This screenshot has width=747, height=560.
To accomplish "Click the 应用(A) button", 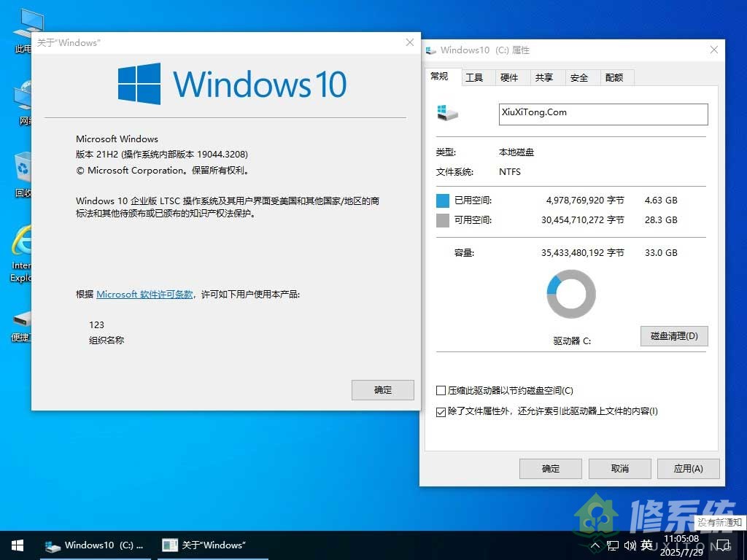I will click(x=688, y=468).
